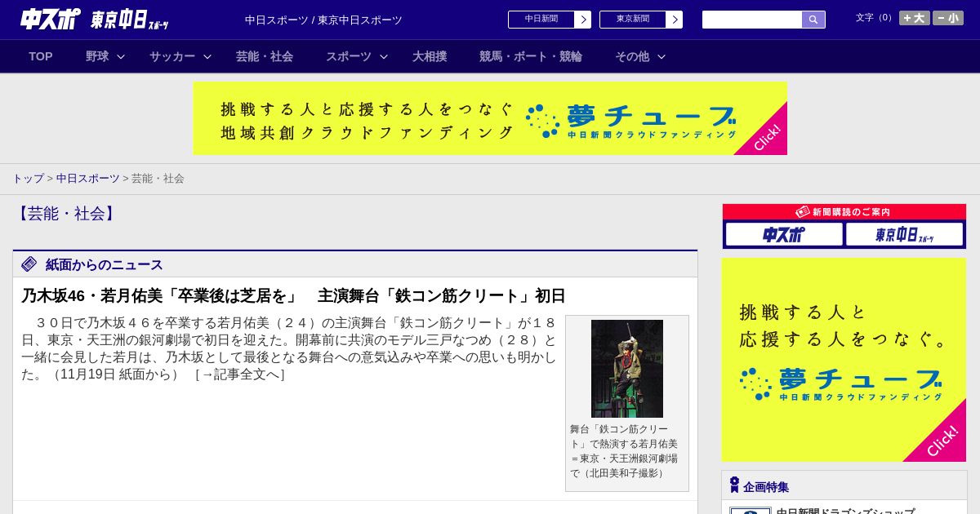Open 競馬・ボート・競輪 navigation item

pyautogui.click(x=531, y=56)
